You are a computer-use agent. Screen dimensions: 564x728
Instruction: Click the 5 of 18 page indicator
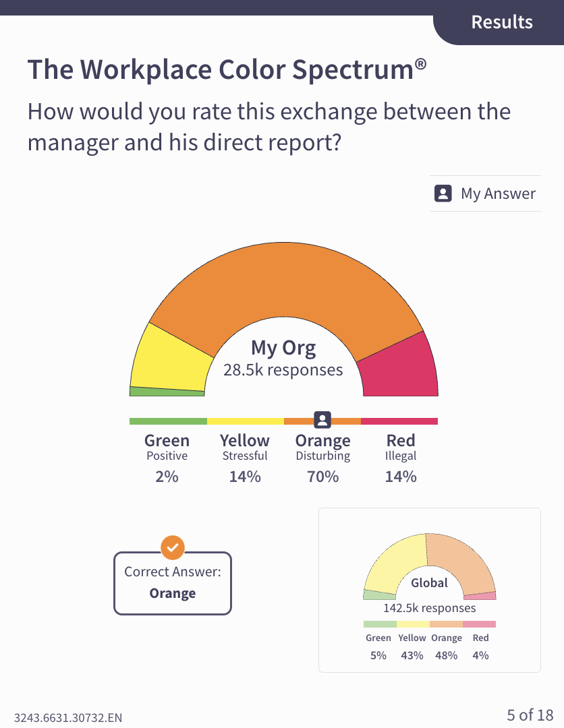530,715
